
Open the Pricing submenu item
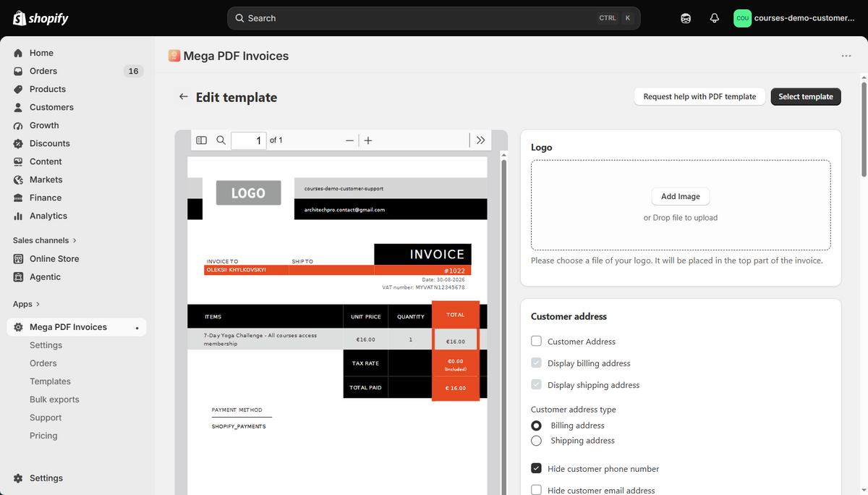click(x=43, y=436)
